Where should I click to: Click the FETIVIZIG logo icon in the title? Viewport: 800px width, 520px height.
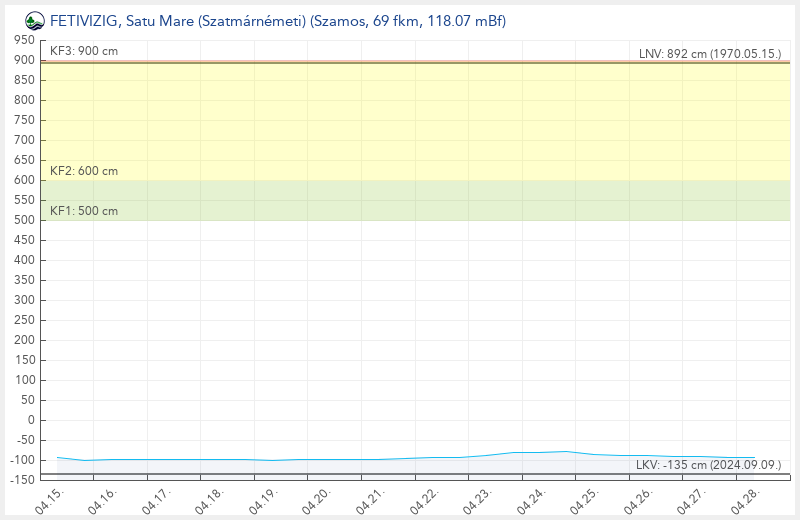point(34,20)
